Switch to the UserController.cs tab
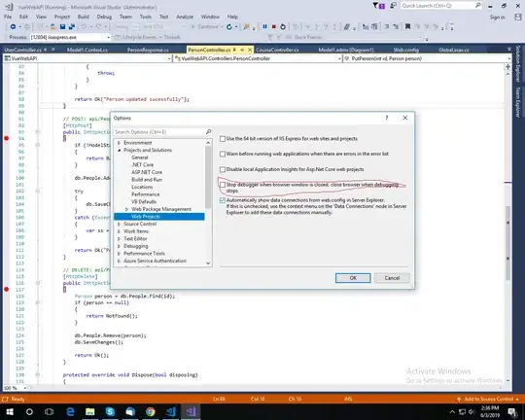 [22, 50]
